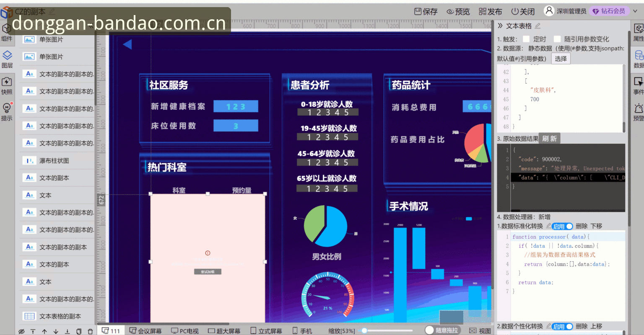Viewport: 644px width, 335px height.
Task: Check the 随引用参数变化 checkbox
Action: (557, 39)
